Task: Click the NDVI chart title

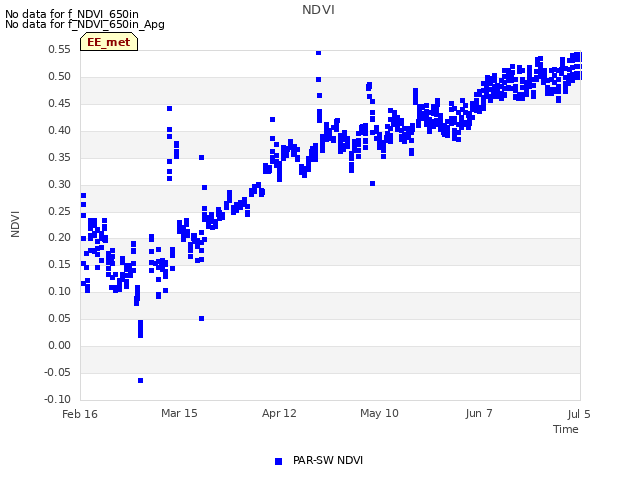Action: (x=318, y=10)
